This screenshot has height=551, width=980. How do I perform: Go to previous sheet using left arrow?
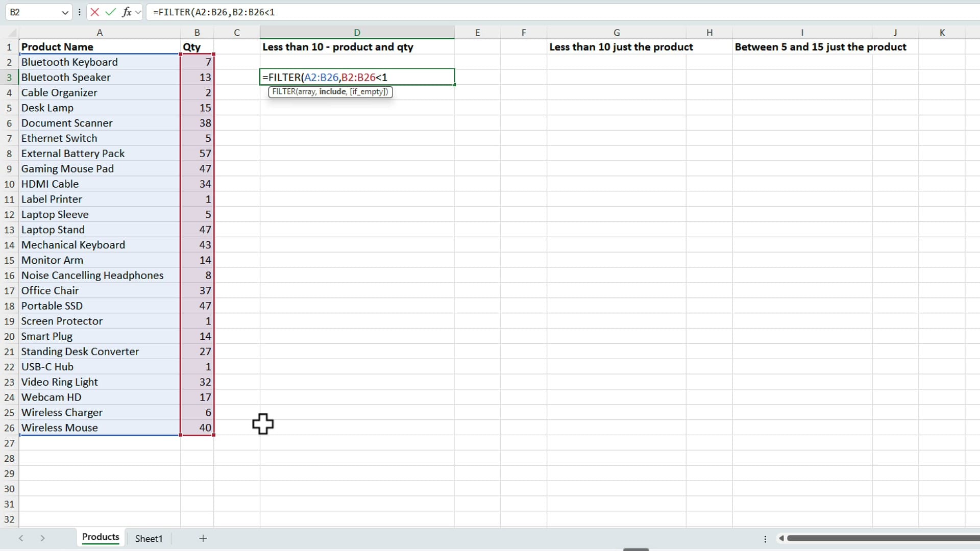(x=21, y=538)
